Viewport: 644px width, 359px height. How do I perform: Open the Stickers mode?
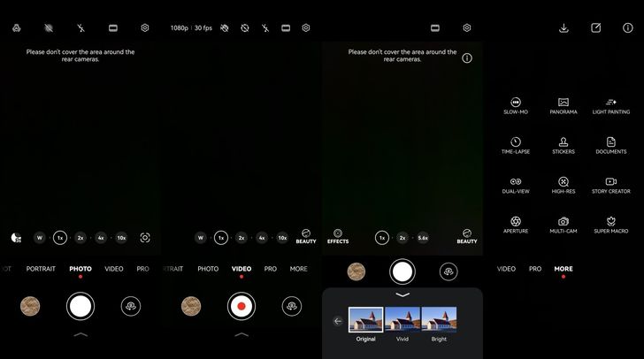point(563,142)
